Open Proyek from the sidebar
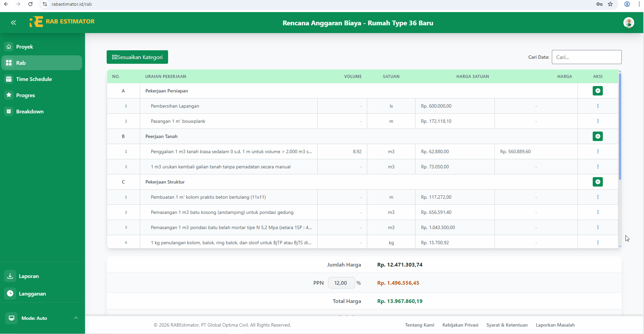The image size is (644, 334). 25,47
